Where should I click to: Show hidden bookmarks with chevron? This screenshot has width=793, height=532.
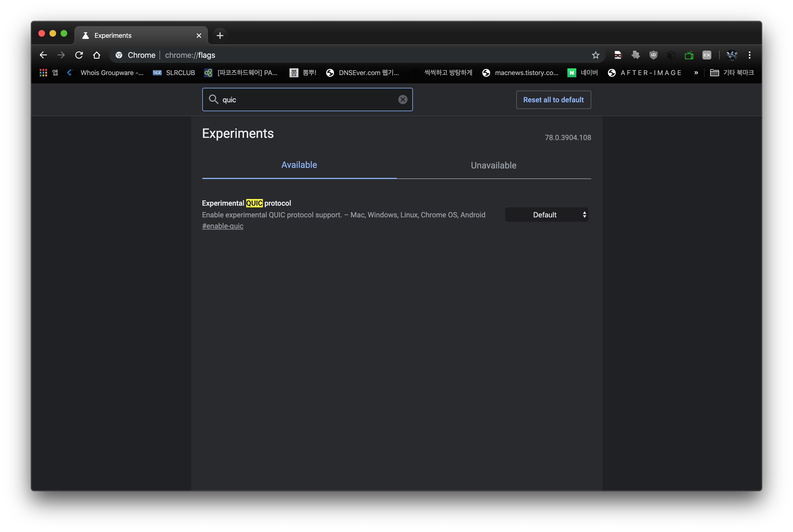pos(696,73)
